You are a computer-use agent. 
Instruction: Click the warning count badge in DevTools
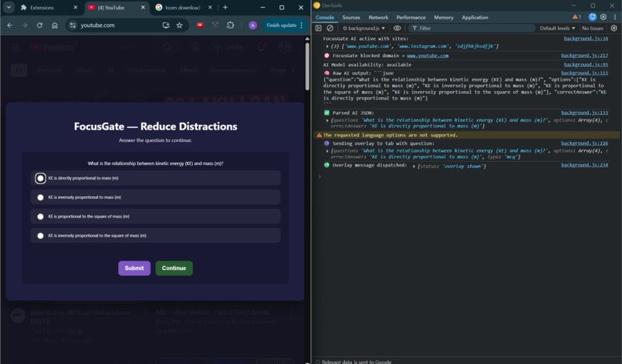(576, 17)
